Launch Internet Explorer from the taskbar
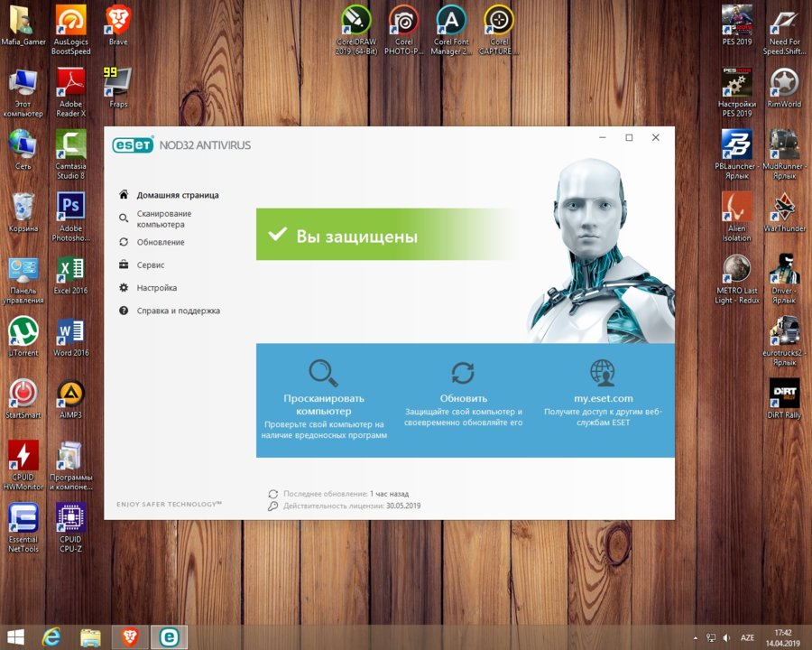The image size is (812, 650). pos(51,637)
